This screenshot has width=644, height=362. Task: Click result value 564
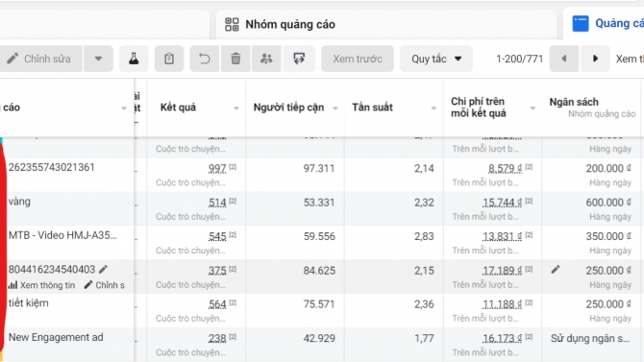(217, 304)
